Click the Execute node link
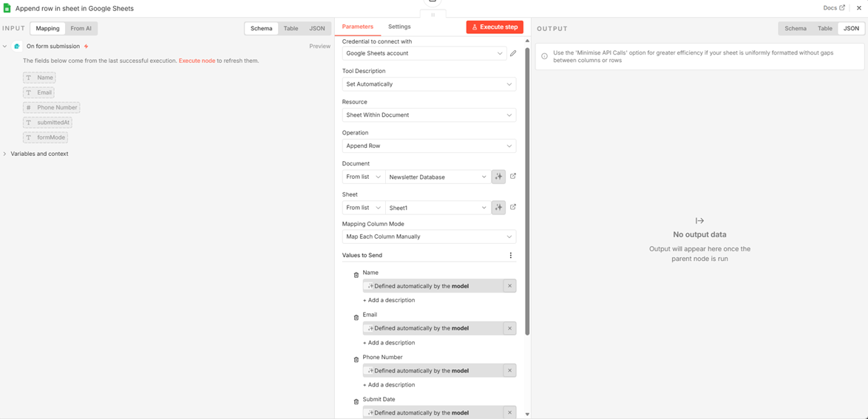This screenshot has width=868, height=419. (197, 61)
